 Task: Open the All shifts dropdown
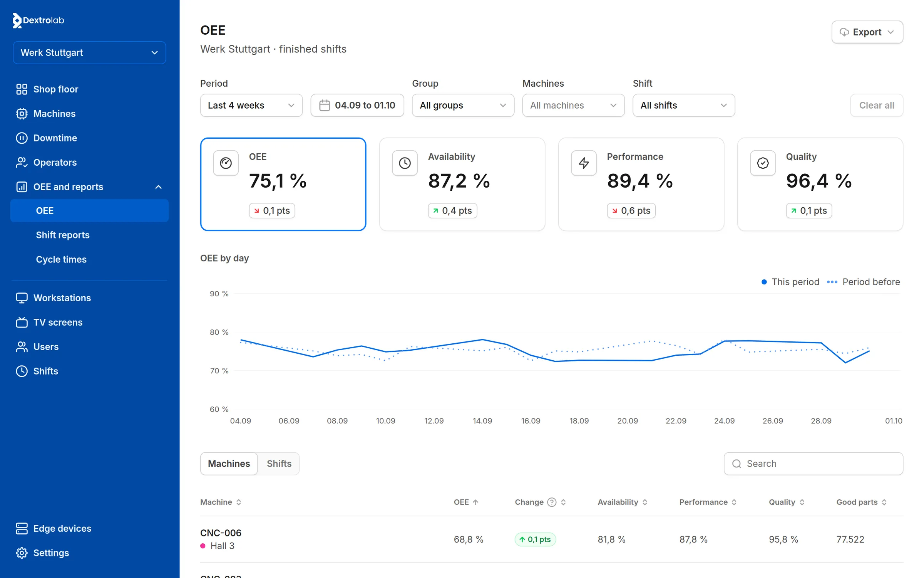click(x=684, y=105)
